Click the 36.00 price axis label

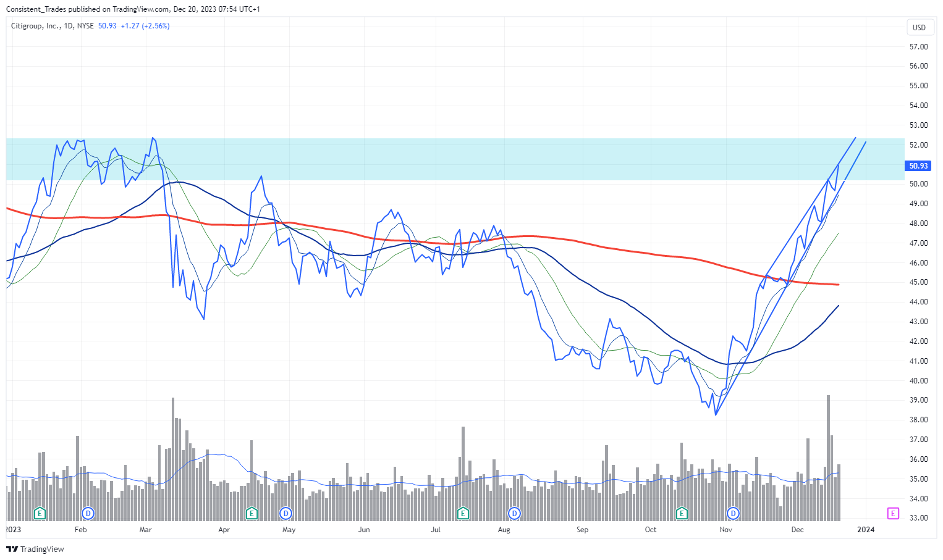click(x=918, y=459)
